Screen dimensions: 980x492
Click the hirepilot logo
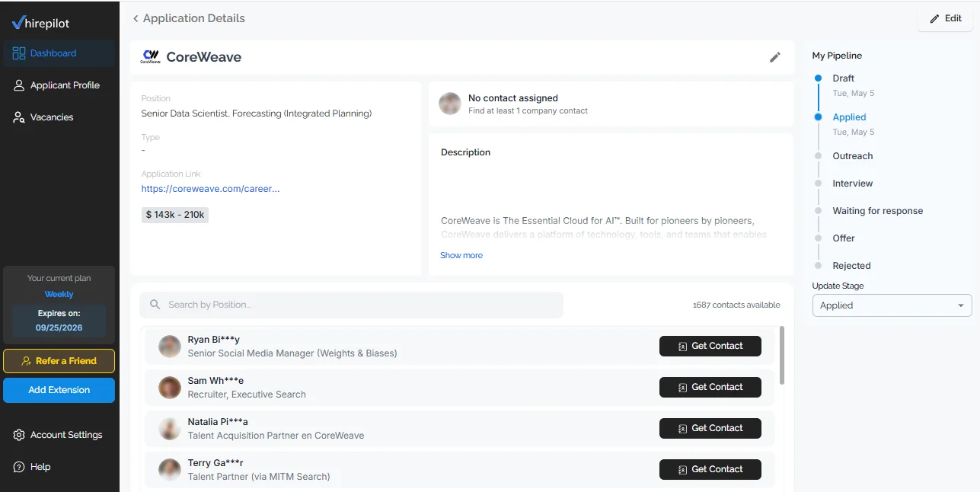coord(41,23)
